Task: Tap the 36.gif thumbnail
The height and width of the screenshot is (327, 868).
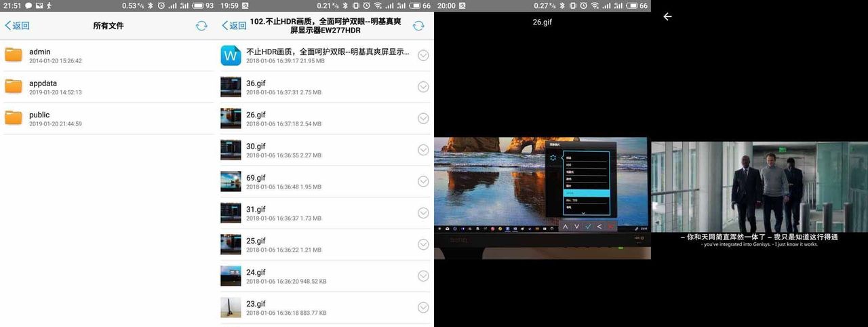Action: [231, 87]
